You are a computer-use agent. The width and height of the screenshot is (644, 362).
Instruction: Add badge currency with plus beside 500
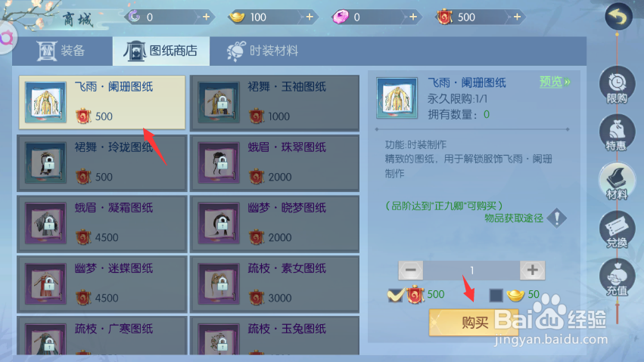517,17
